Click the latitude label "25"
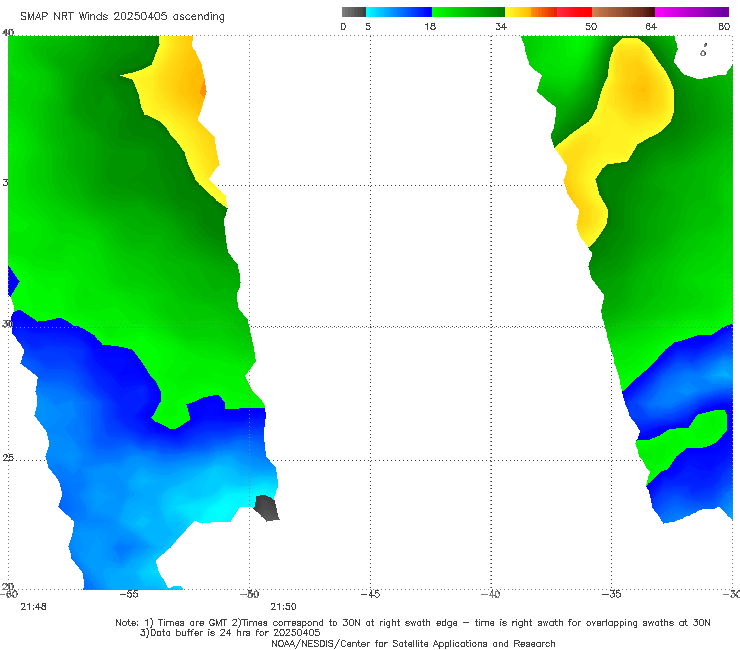Image resolution: width=740 pixels, height=650 pixels. coord(8,458)
